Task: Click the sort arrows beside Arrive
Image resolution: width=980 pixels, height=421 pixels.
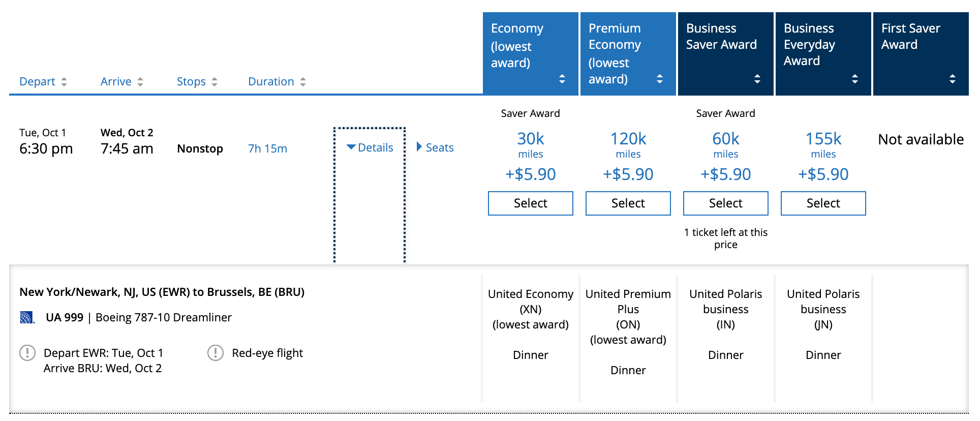Action: (140, 82)
